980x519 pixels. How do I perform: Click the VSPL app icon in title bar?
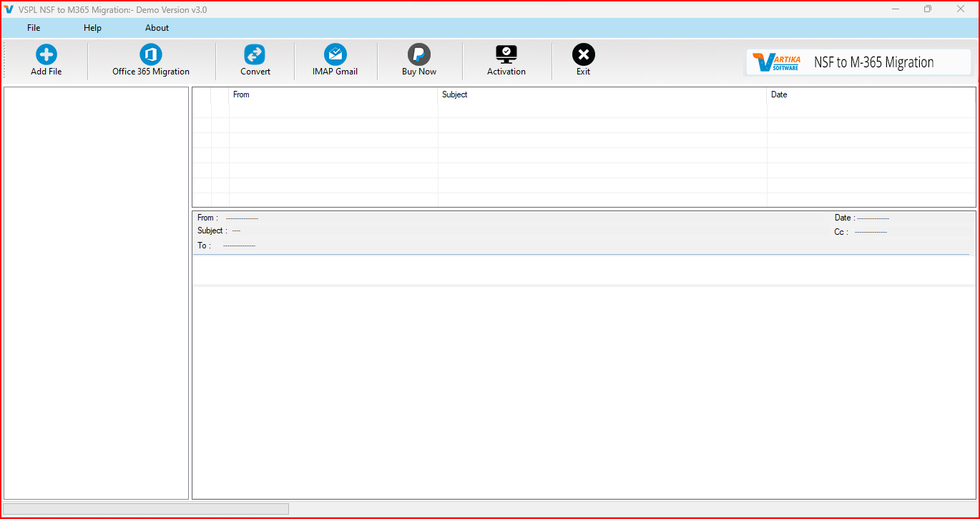coord(9,9)
